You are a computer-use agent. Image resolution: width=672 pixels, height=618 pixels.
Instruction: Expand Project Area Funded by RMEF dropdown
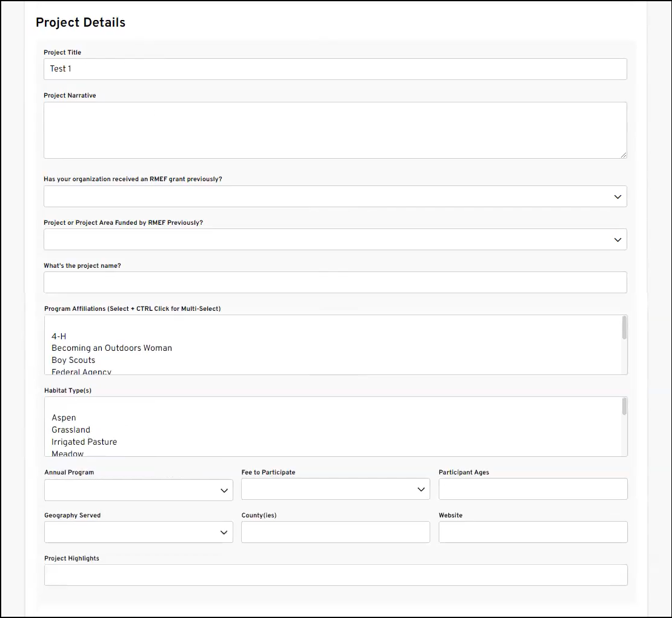point(335,240)
